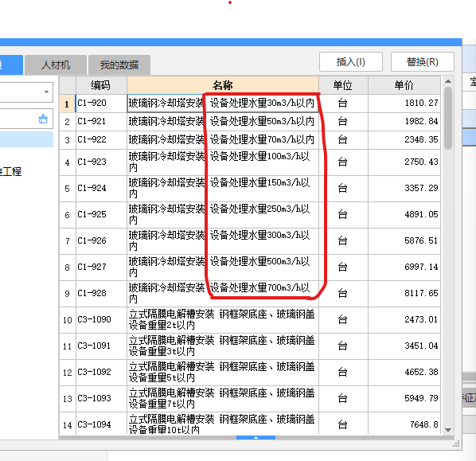Click the price cell 4891.05
The height and width of the screenshot is (461, 476).
tap(404, 215)
